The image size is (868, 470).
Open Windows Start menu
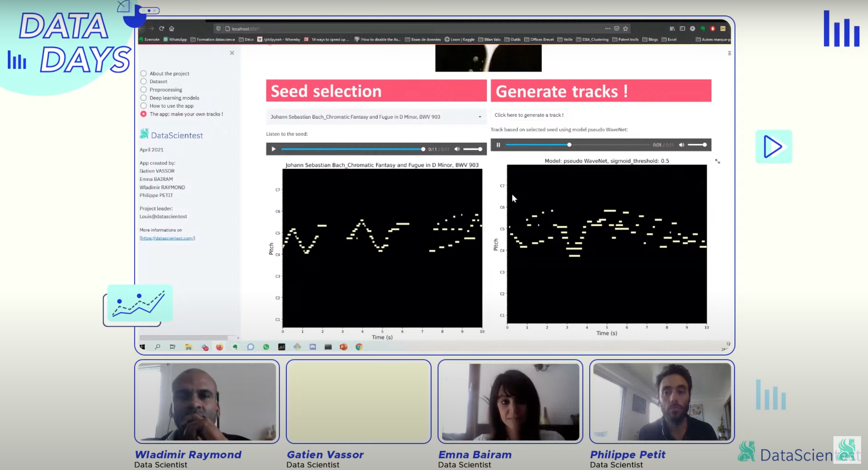point(142,347)
